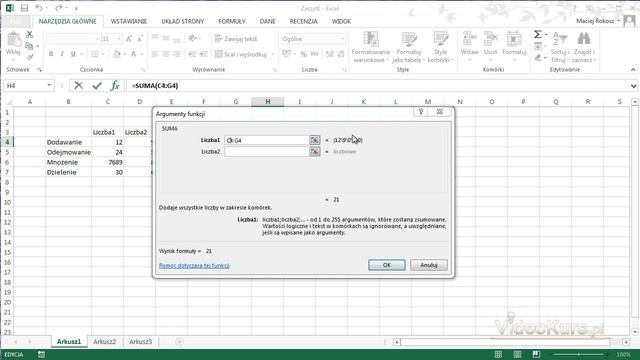Switch to Page Layout view in status bar

click(x=517, y=354)
